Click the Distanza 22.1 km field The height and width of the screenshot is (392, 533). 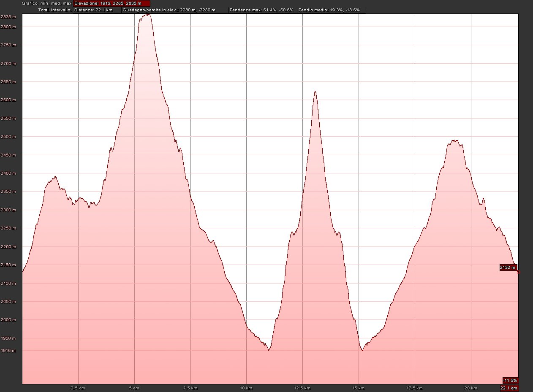(97, 10)
